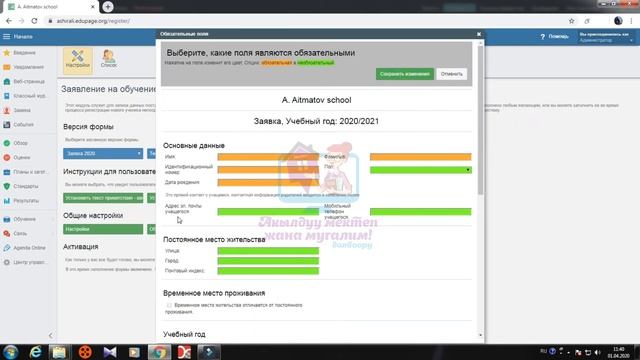Viewport: 640px width, 360px height.
Task: Open Agenda Online in the sidebar
Action: coord(24,248)
